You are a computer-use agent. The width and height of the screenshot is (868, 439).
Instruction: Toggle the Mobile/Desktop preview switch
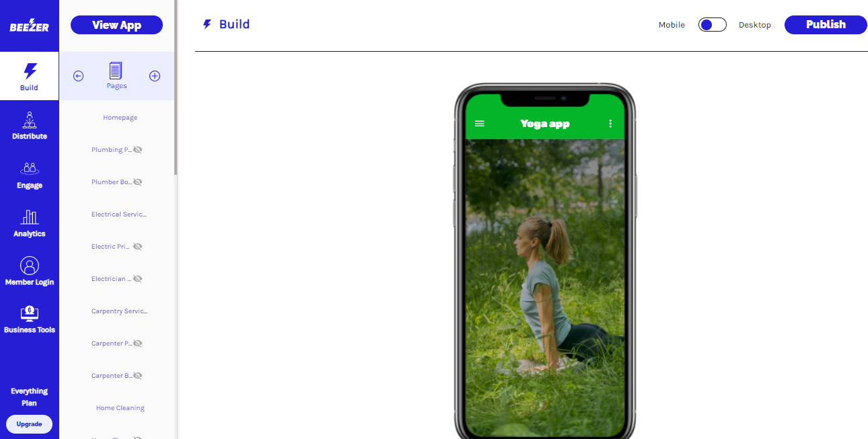click(x=712, y=25)
